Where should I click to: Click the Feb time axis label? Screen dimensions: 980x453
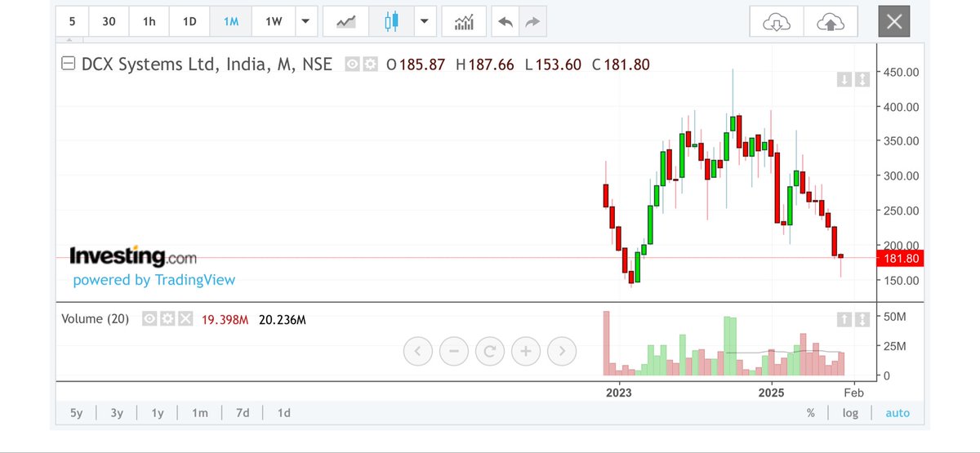[854, 393]
